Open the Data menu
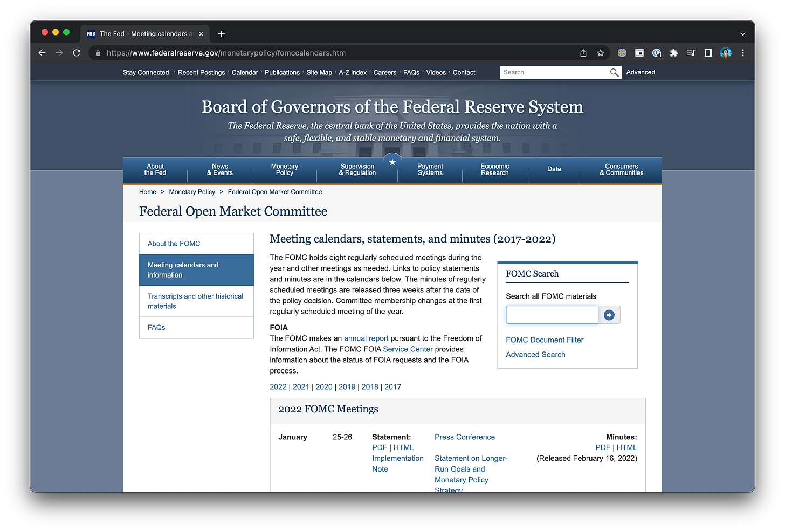Image resolution: width=785 pixels, height=532 pixels. pyautogui.click(x=554, y=169)
